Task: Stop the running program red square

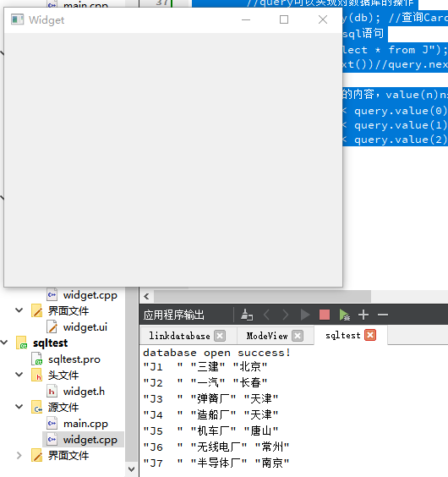Action: 325,315
